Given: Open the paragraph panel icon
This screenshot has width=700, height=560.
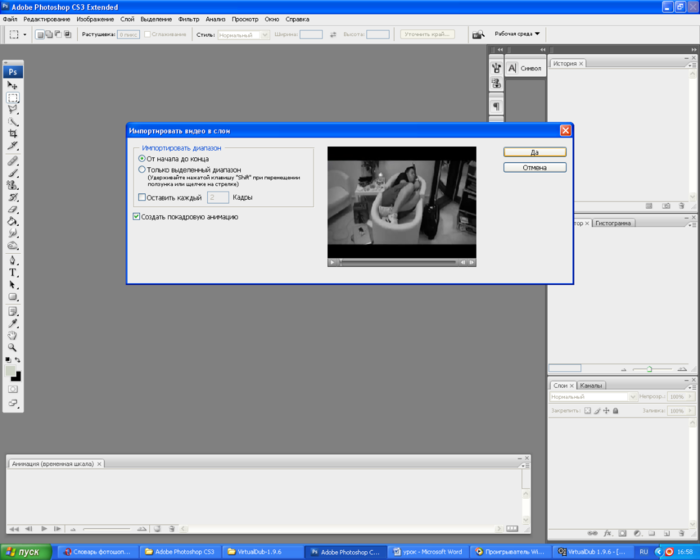Looking at the screenshot, I should (496, 106).
